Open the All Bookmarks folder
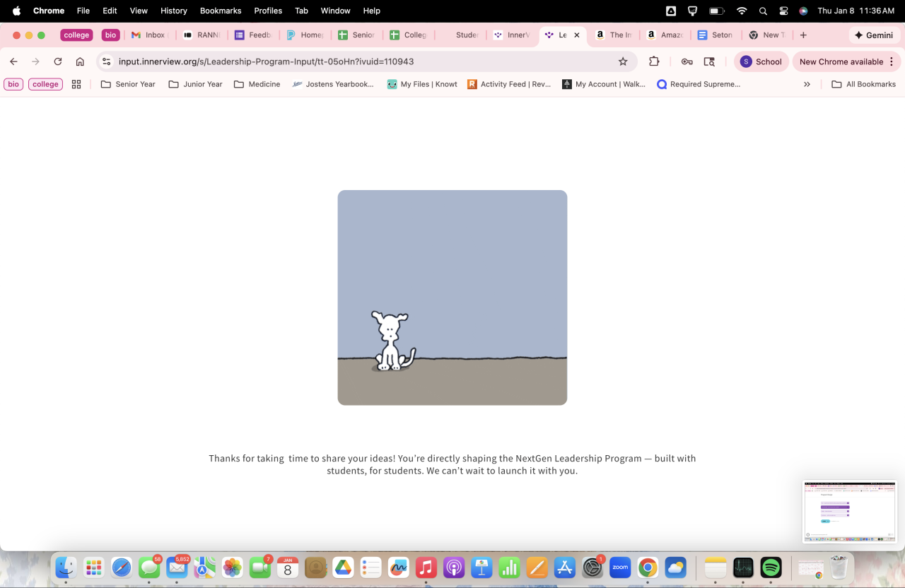The image size is (905, 588). 863,84
